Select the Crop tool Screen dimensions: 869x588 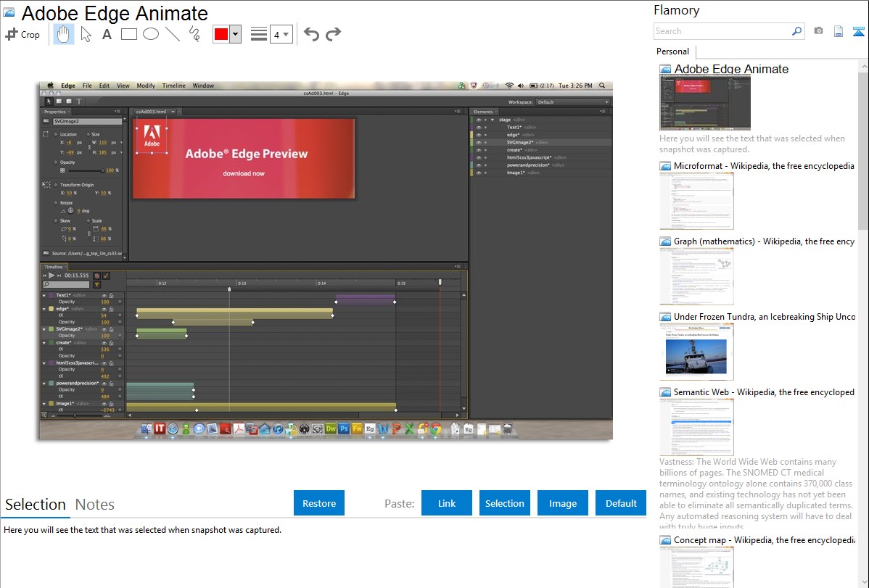coord(22,34)
